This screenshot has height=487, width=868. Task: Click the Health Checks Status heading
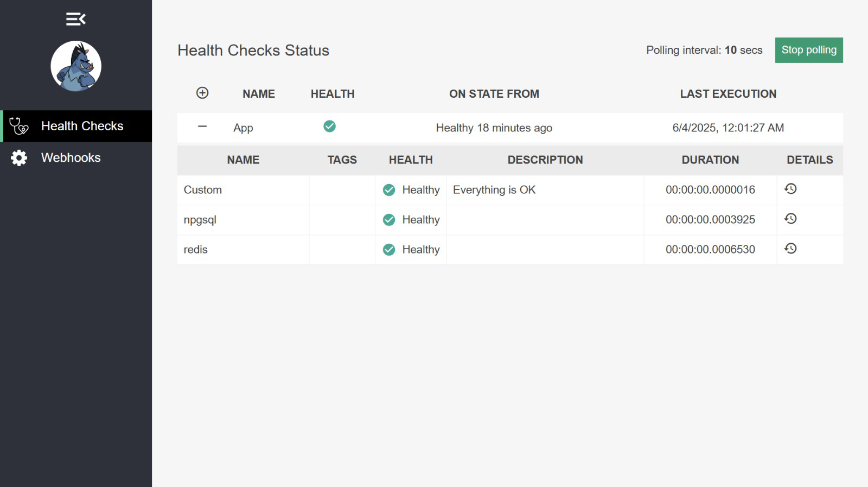pyautogui.click(x=253, y=50)
